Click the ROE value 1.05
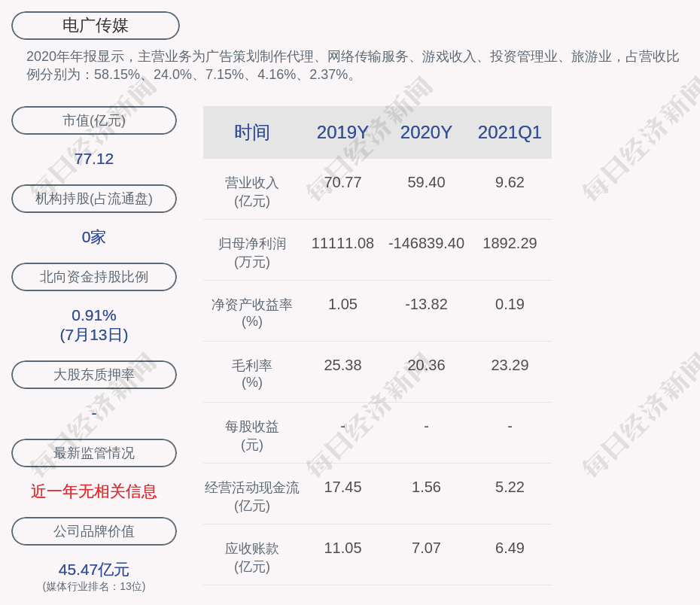The width and height of the screenshot is (700, 605). pyautogui.click(x=342, y=304)
